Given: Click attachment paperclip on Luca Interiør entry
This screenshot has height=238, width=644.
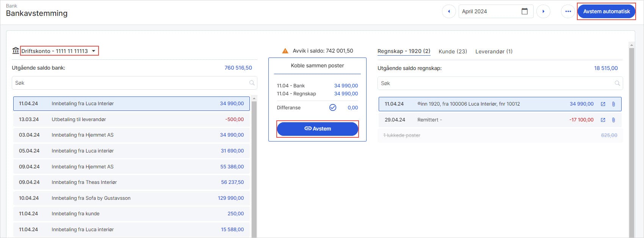Looking at the screenshot, I should point(614,104).
